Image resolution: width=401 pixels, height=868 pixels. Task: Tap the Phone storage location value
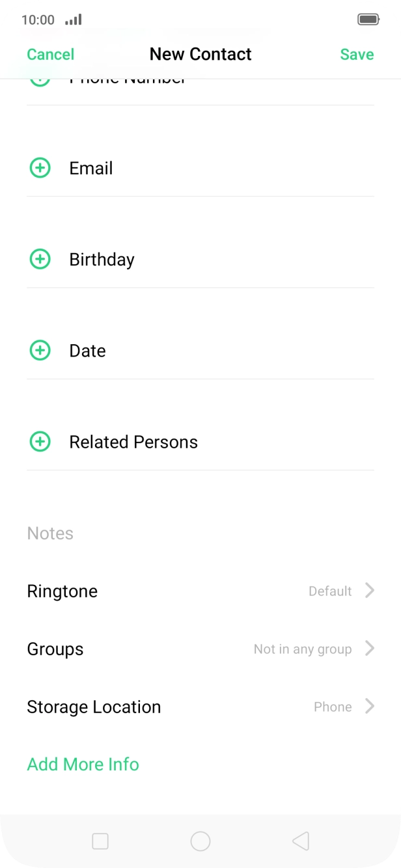click(x=333, y=707)
